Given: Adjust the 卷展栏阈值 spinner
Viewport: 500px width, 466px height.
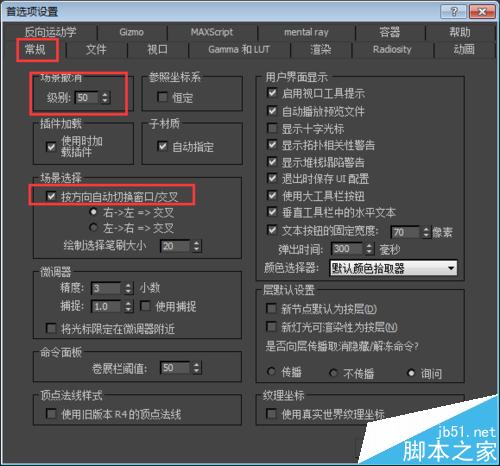Looking at the screenshot, I should (x=197, y=368).
